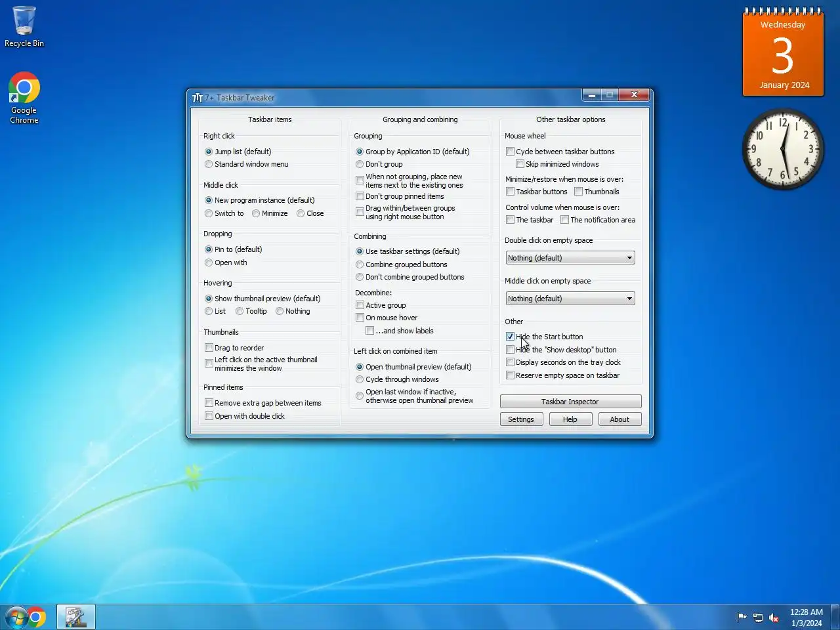The image size is (840, 630).
Task: Activate the 7+ Taskbar Tweaker taskbar button
Action: [76, 618]
